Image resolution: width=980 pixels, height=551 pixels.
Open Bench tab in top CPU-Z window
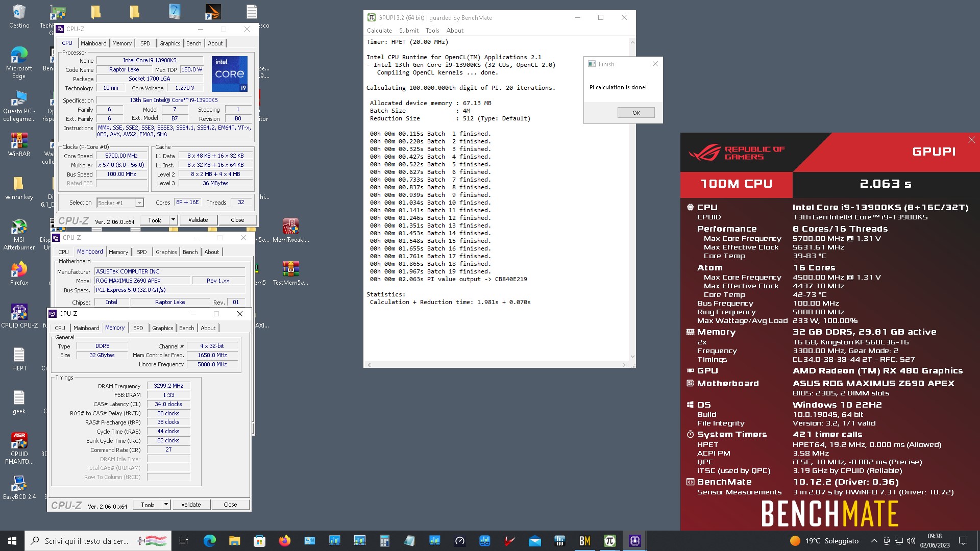coord(193,43)
